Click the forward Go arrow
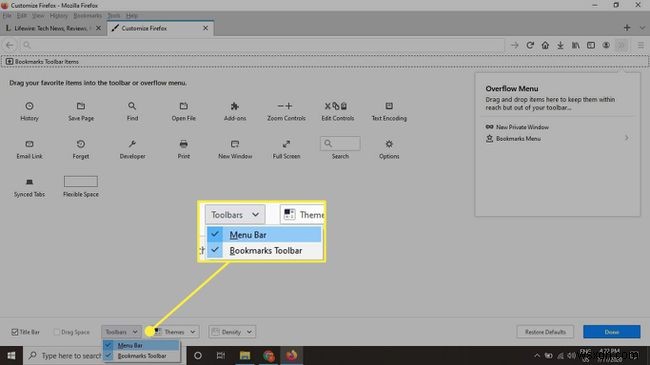Viewport: 650px width, 365px height. click(x=514, y=45)
